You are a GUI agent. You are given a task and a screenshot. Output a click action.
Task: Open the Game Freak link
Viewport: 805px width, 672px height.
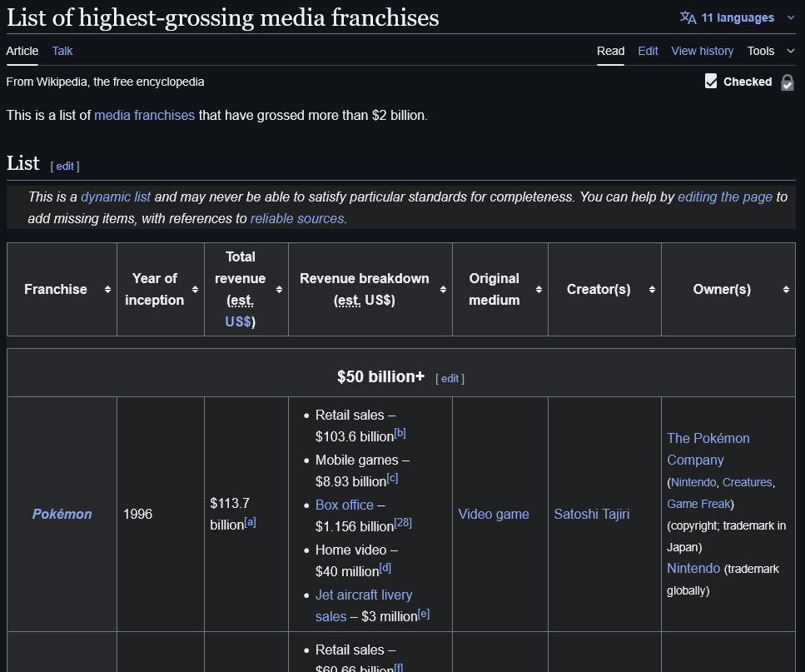[x=698, y=504]
